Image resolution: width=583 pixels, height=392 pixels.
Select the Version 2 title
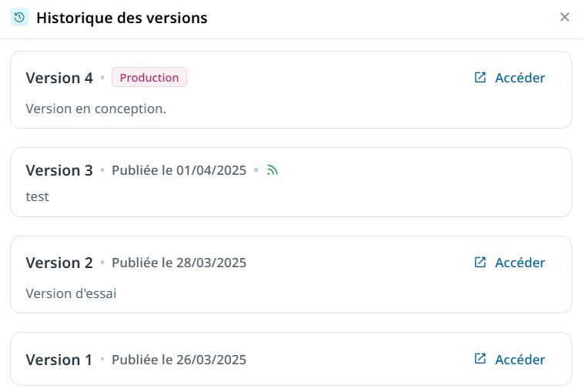[x=59, y=263]
